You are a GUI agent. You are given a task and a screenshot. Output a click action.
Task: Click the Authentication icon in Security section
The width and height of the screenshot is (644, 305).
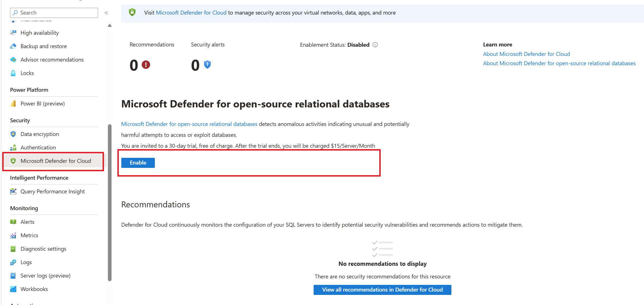click(13, 147)
